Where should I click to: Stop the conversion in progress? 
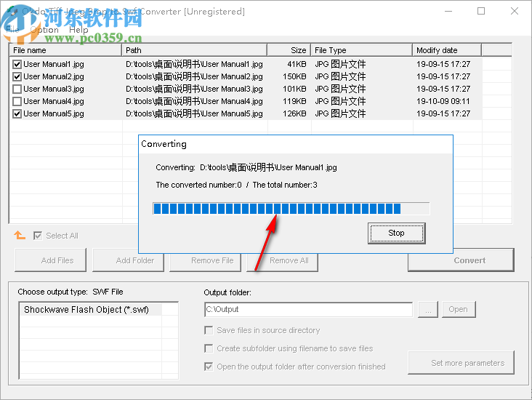[x=396, y=233]
